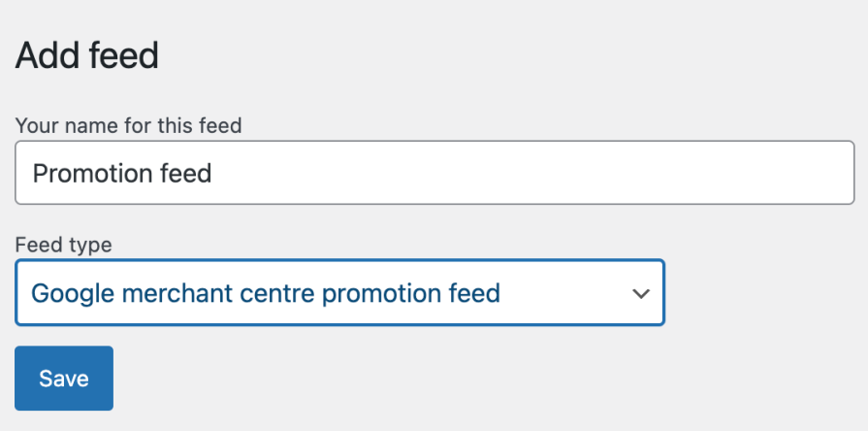Viewport: 868px width, 431px height.
Task: Click the 'Add feed' heading
Action: click(87, 55)
